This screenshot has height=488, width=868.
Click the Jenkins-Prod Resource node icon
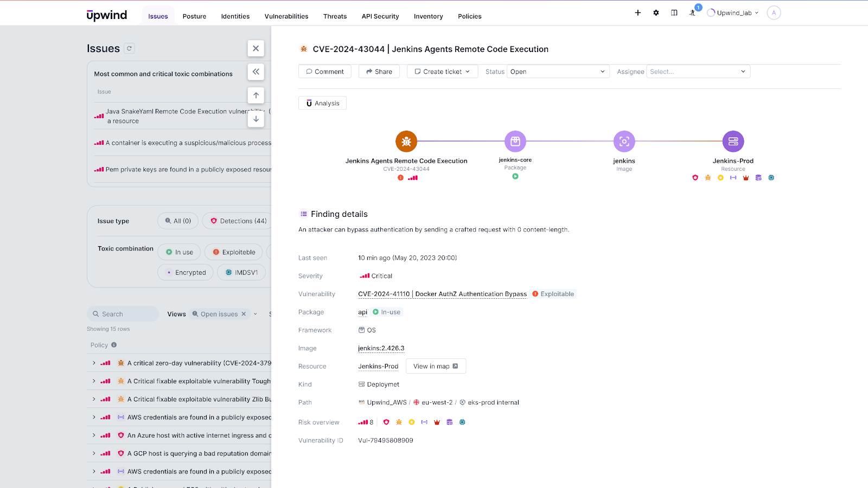[733, 141]
